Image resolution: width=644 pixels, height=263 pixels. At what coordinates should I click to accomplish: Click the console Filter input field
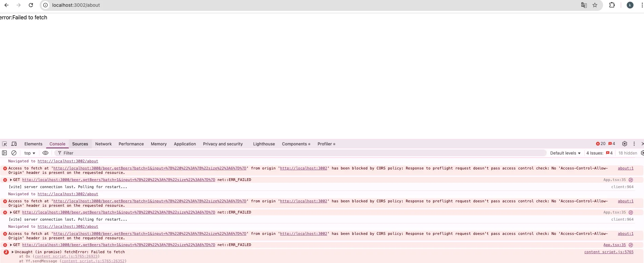pos(301,153)
